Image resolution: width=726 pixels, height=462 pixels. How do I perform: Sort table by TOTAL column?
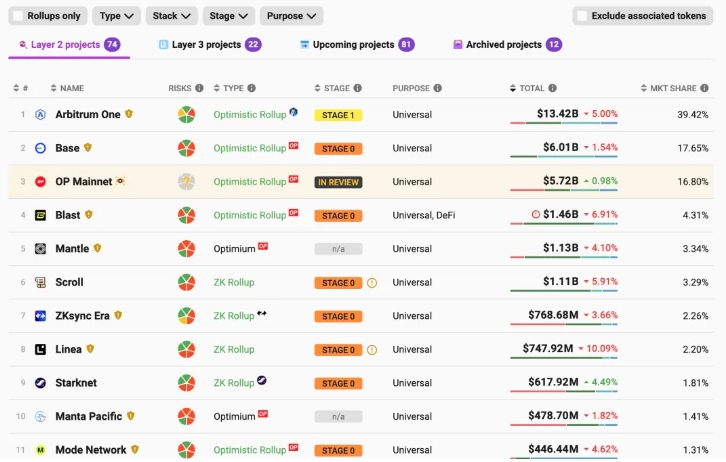527,88
